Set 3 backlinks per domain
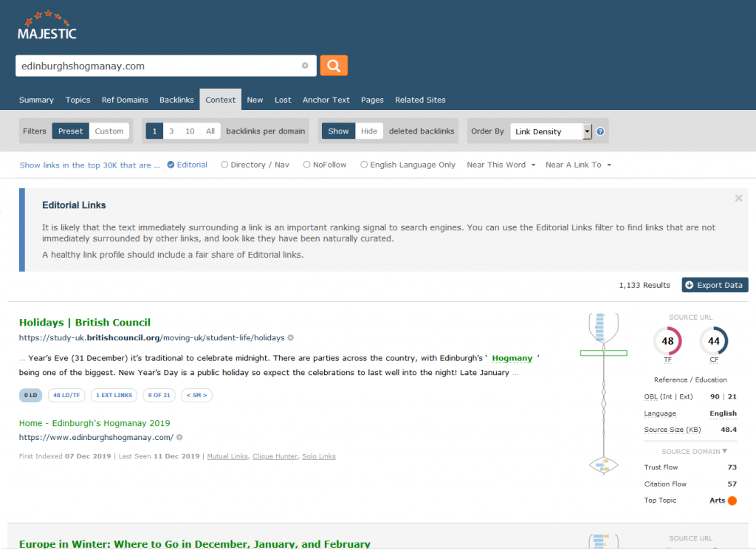The height and width of the screenshot is (550, 756). point(171,131)
